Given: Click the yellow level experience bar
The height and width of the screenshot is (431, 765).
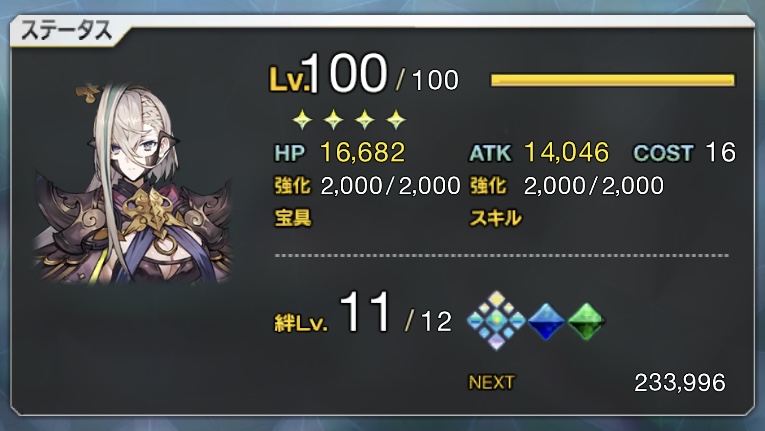Looking at the screenshot, I should 612,80.
